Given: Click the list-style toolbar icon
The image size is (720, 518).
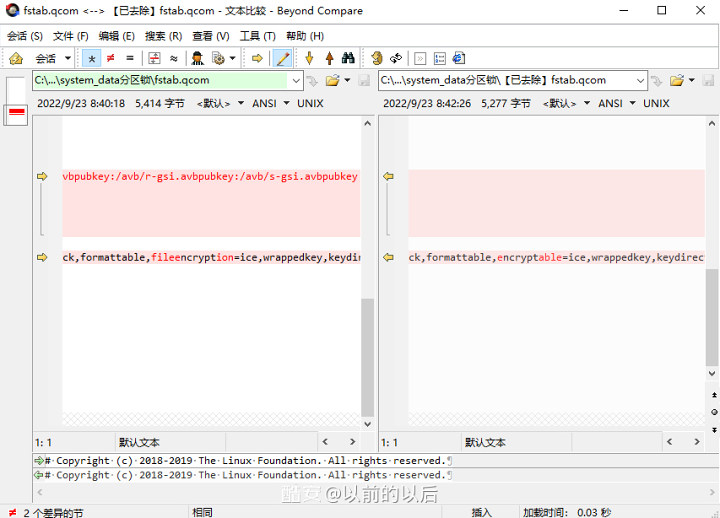Looking at the screenshot, I should coord(439,58).
